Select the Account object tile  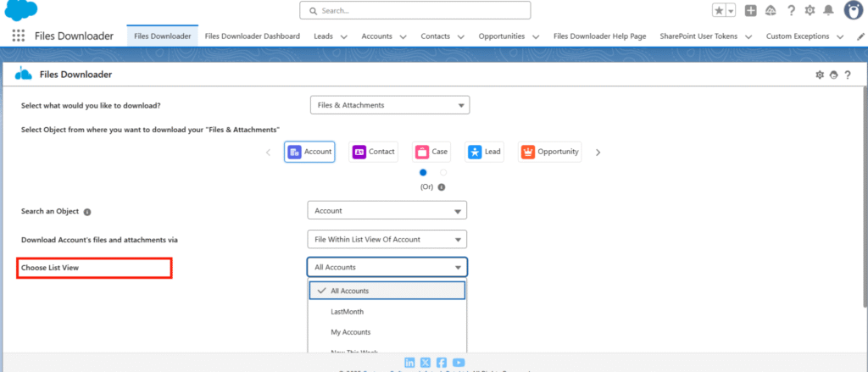(x=309, y=152)
